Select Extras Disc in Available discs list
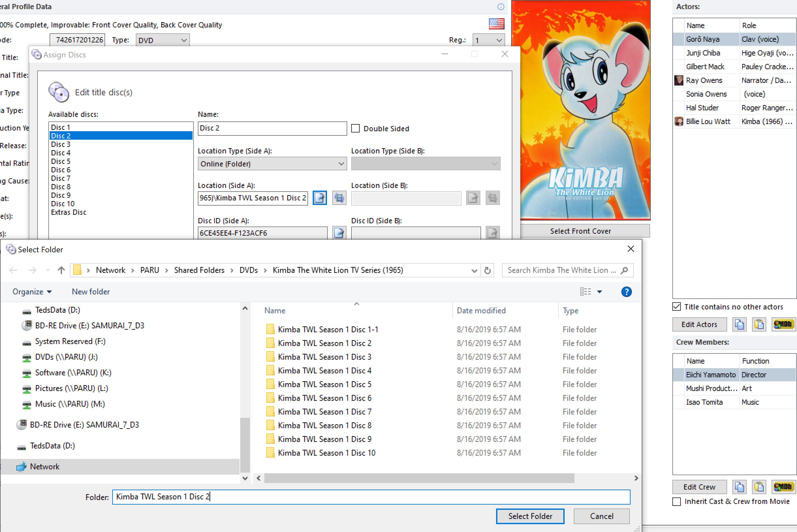The height and width of the screenshot is (532, 797). (121, 212)
